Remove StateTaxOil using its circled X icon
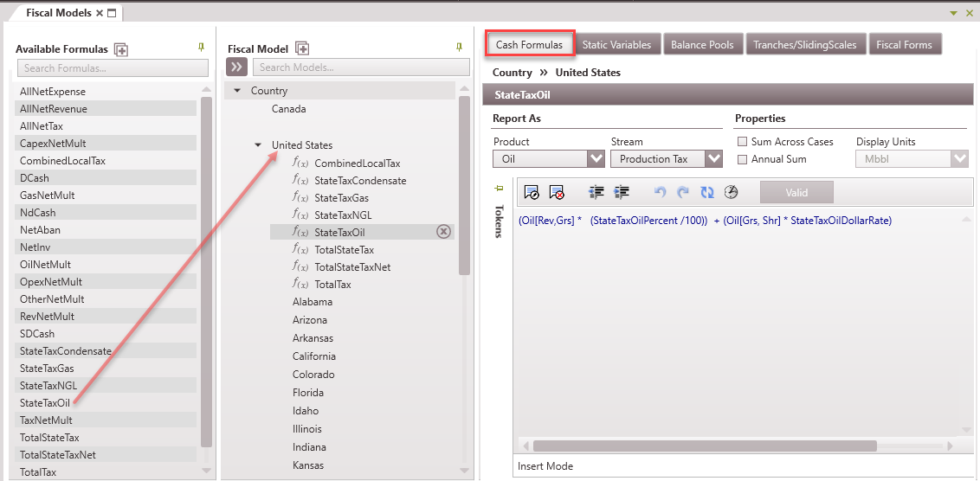980x481 pixels. 443,232
